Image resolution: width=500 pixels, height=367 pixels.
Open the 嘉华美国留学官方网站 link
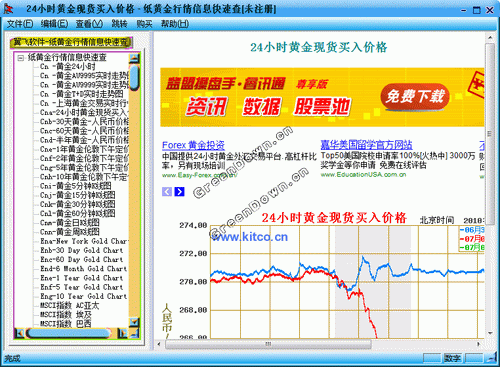pyautogui.click(x=366, y=145)
